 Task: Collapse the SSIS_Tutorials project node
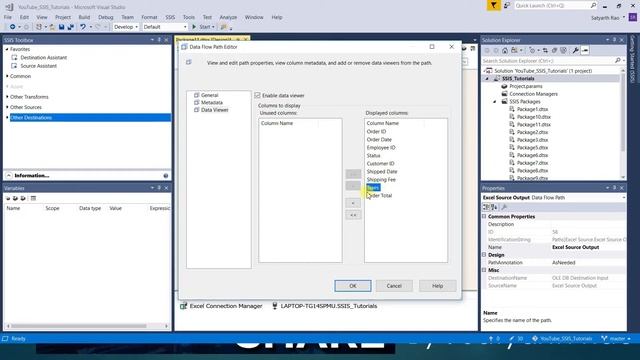tap(487, 78)
